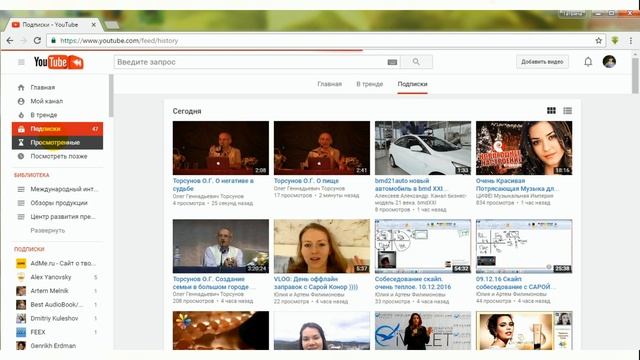Open the Chrome three-dot menu
The height and width of the screenshot is (360, 640).
[x=631, y=40]
